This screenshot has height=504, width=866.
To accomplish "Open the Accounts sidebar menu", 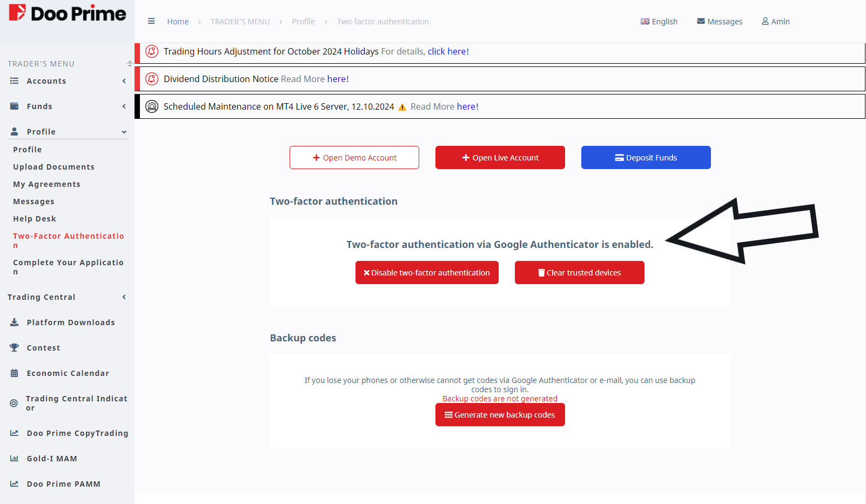I will [68, 81].
